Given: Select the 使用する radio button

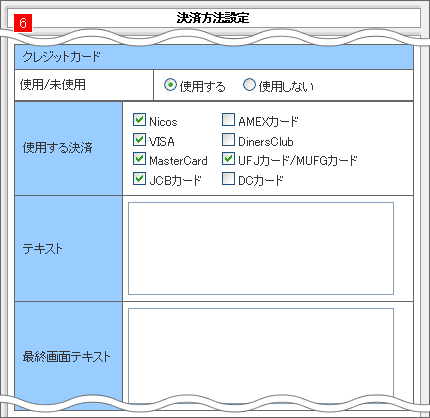Looking at the screenshot, I should pos(170,85).
